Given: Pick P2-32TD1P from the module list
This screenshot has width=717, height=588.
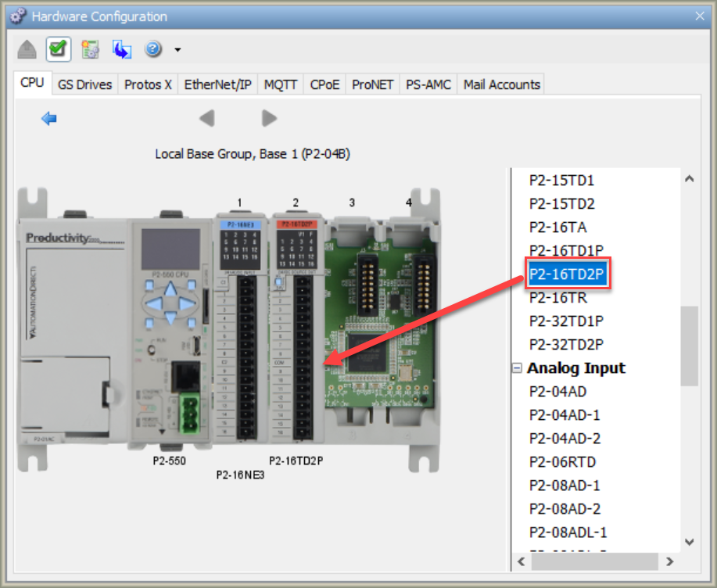Looking at the screenshot, I should (x=566, y=321).
